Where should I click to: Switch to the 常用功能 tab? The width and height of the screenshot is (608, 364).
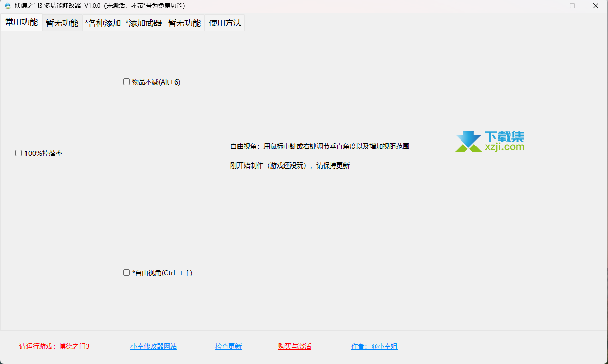21,23
